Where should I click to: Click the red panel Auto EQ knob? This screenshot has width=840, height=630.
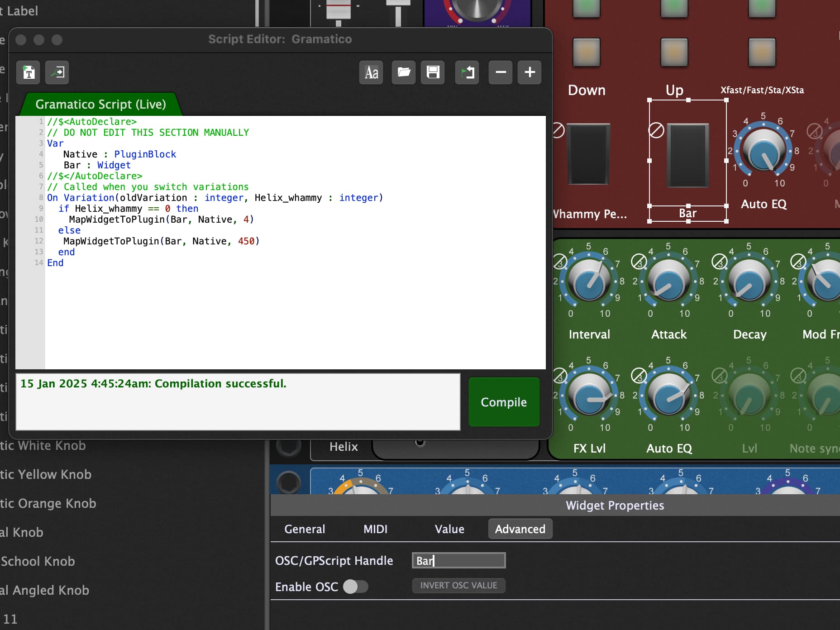pos(764,150)
